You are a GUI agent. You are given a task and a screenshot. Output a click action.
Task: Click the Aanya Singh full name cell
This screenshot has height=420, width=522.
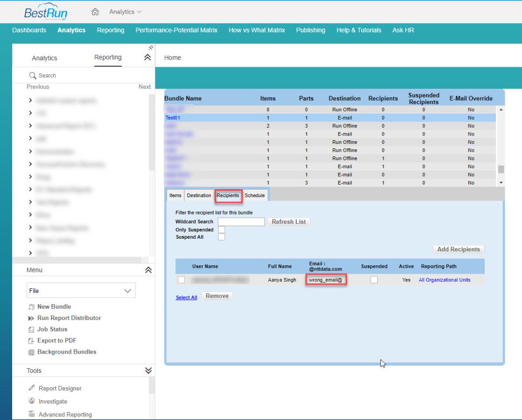click(282, 280)
